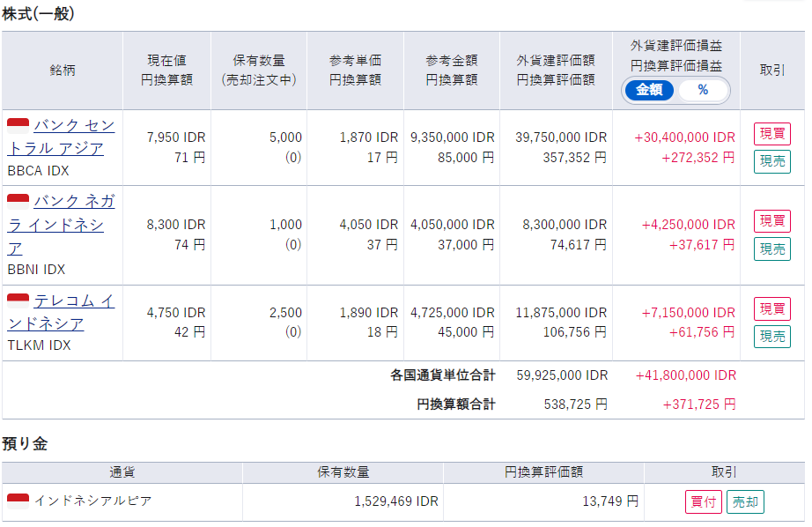Select the 保有数量 (売却注文中) column header
The image size is (812, 527).
click(259, 71)
